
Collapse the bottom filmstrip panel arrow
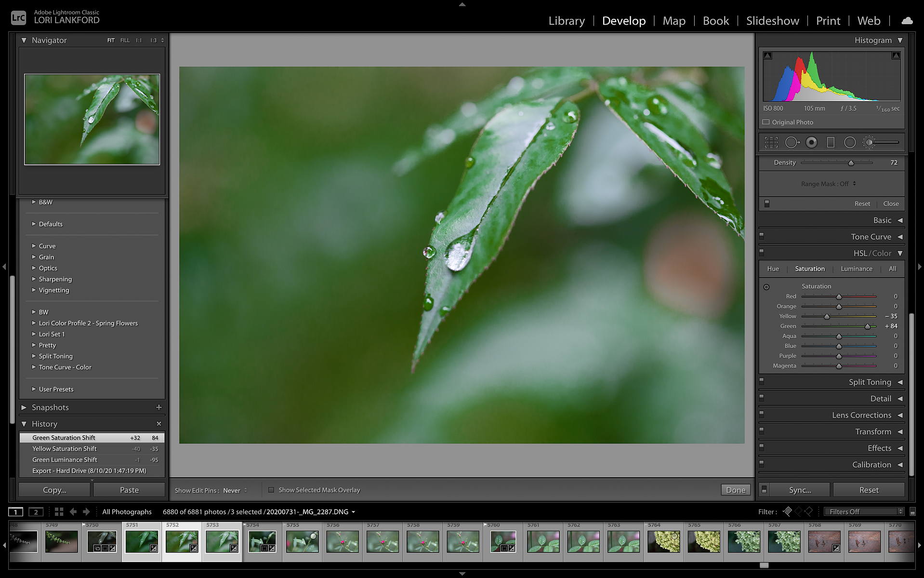[462, 574]
